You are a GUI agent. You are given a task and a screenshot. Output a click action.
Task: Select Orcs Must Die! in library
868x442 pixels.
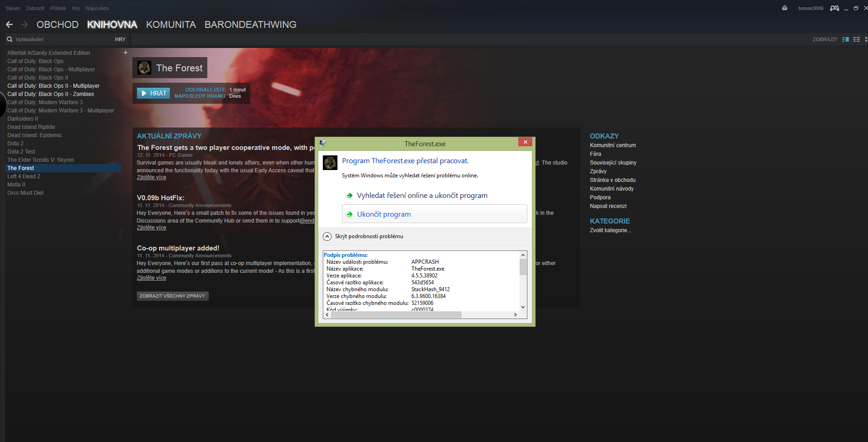26,193
